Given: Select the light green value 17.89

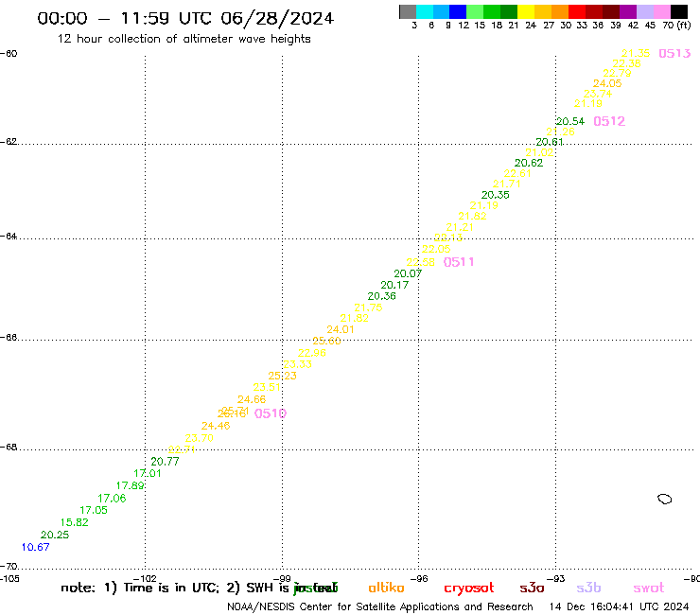Looking at the screenshot, I should 130,485.
